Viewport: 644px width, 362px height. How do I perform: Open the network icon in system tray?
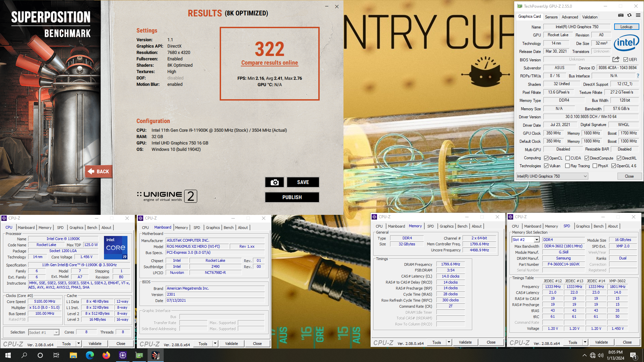pos(593,355)
